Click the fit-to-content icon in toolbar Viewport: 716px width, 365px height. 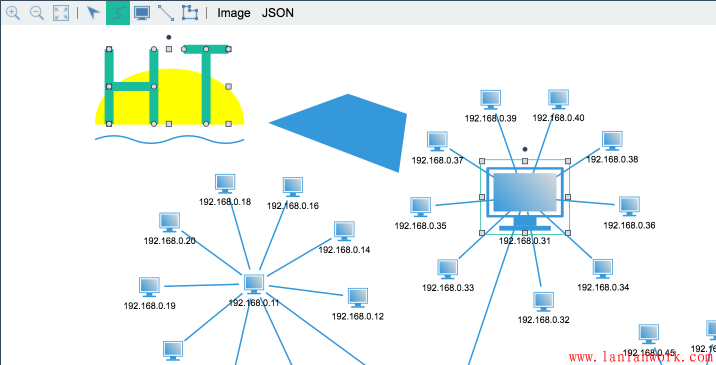click(61, 13)
